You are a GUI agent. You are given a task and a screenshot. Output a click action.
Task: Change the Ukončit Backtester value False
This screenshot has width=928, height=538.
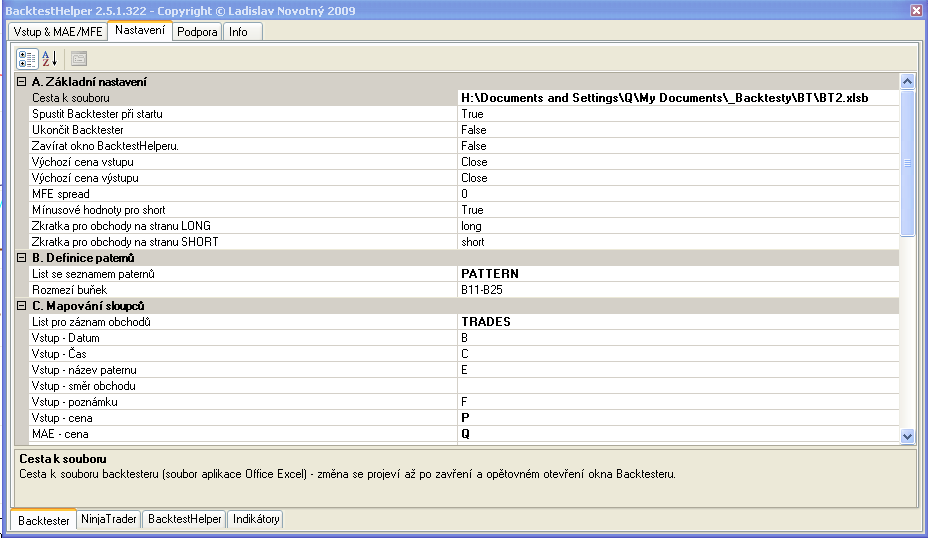click(678, 130)
